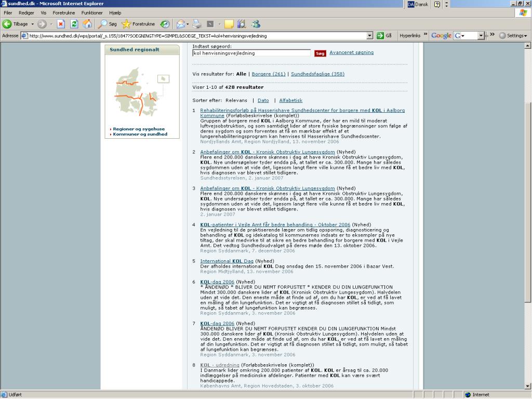The height and width of the screenshot is (399, 532).
Task: Open the Tilbage back history dropdown arrow
Action: tap(33, 24)
